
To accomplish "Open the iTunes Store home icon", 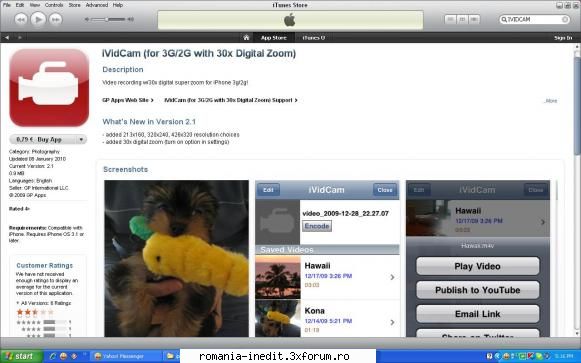I will (246, 37).
